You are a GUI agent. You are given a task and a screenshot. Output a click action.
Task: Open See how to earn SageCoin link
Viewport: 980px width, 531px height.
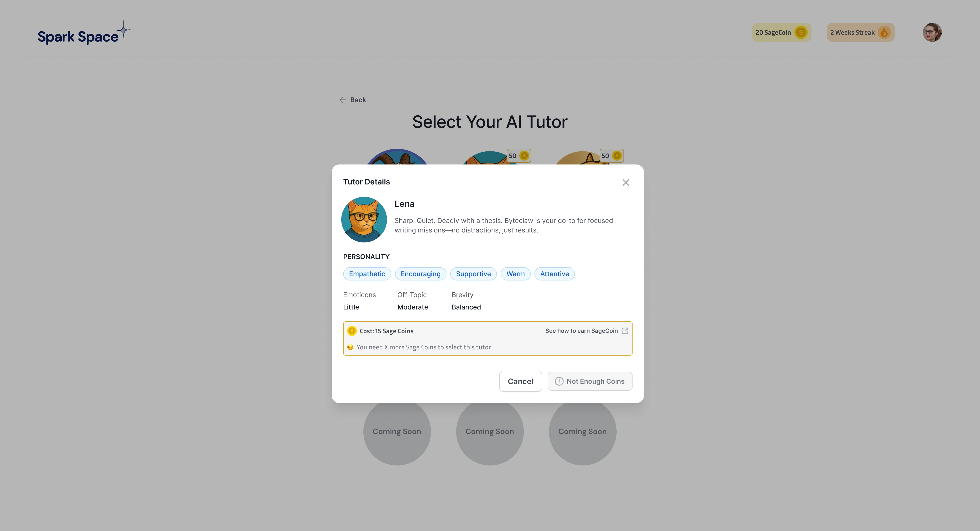coord(581,331)
